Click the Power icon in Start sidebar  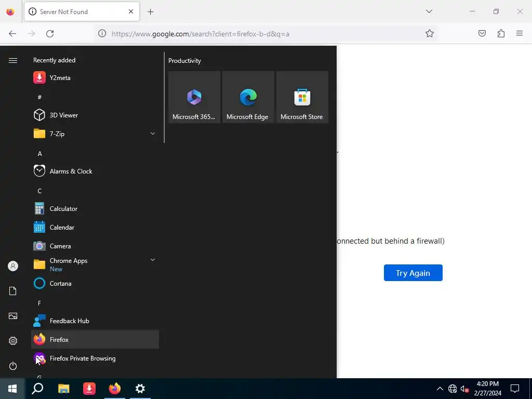pyautogui.click(x=13, y=366)
